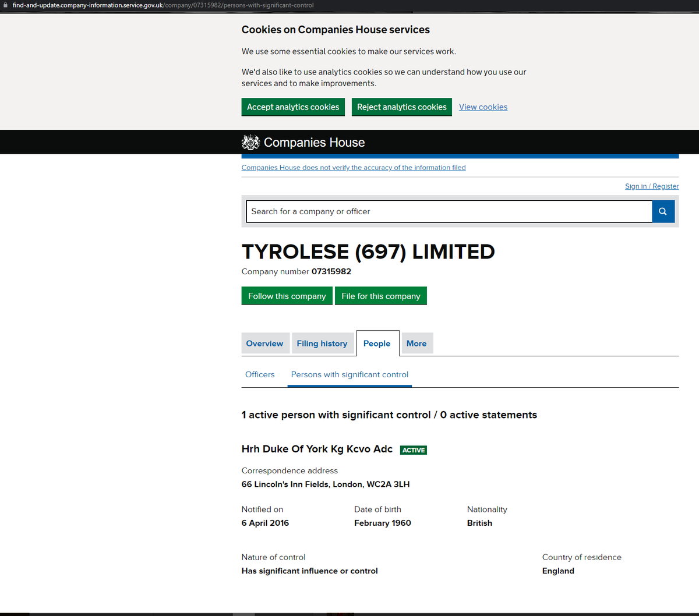
Task: Click the nationality value British
Action: pyautogui.click(x=479, y=523)
